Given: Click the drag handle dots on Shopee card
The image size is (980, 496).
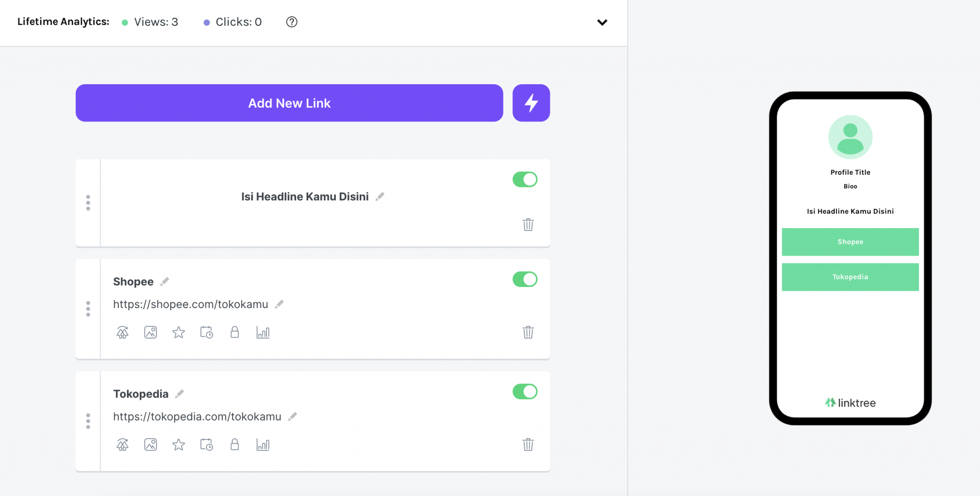Looking at the screenshot, I should click(x=88, y=309).
